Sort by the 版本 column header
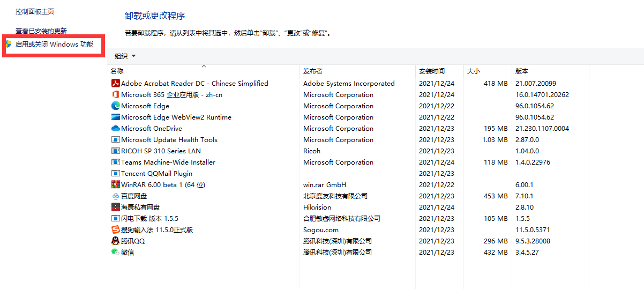The image size is (644, 289). click(x=522, y=71)
